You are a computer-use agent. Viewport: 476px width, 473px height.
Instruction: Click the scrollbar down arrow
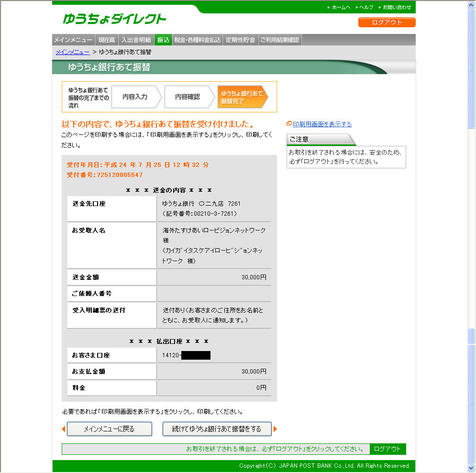pos(471,468)
